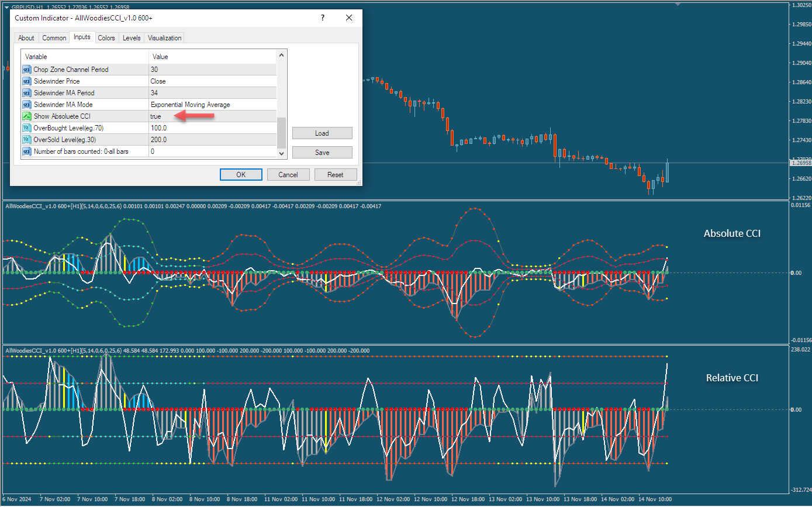
Task: Click the Value column header
Action: (x=213, y=57)
